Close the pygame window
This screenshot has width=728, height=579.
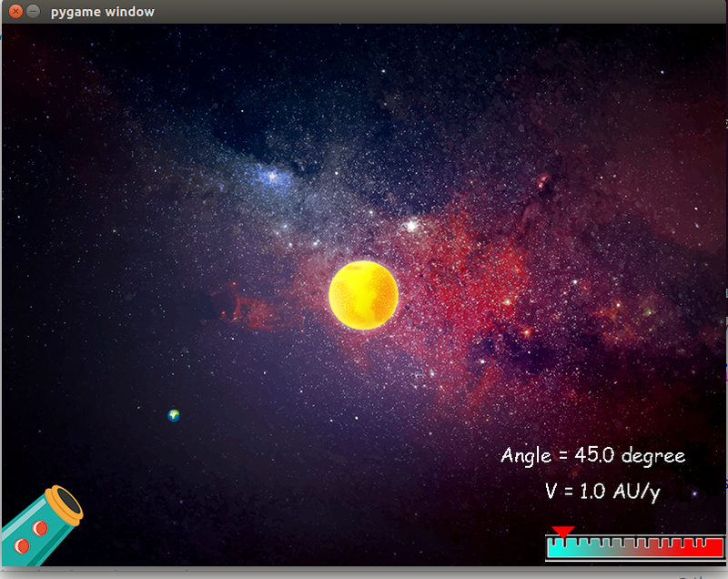pyautogui.click(x=15, y=12)
